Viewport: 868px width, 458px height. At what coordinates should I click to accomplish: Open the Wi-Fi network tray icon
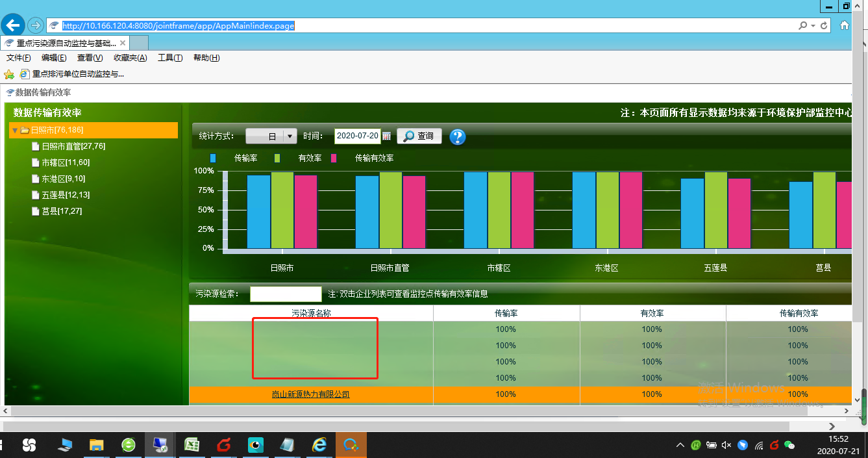[759, 445]
